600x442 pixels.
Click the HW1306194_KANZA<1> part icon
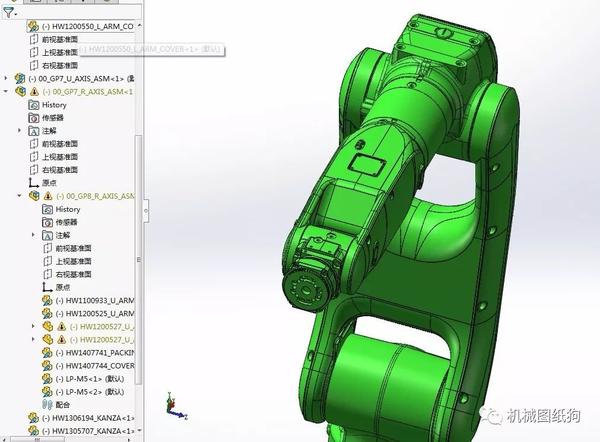point(34,418)
